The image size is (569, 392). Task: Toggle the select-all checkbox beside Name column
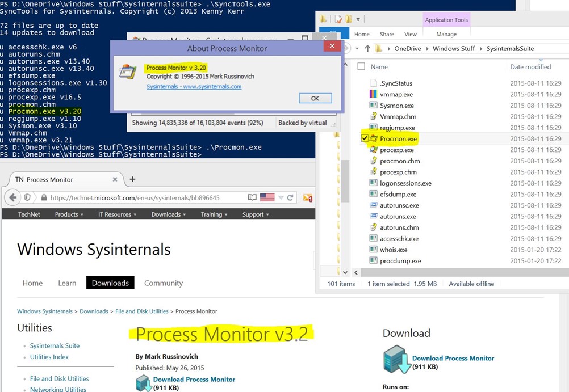361,66
